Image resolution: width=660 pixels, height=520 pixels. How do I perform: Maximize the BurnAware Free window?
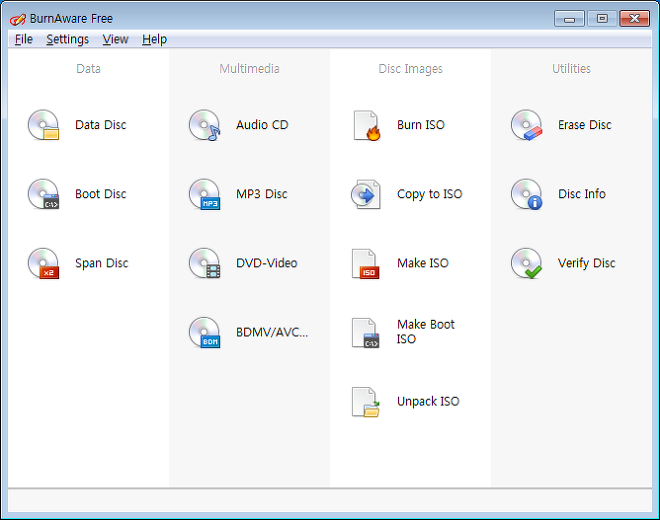tap(602, 19)
